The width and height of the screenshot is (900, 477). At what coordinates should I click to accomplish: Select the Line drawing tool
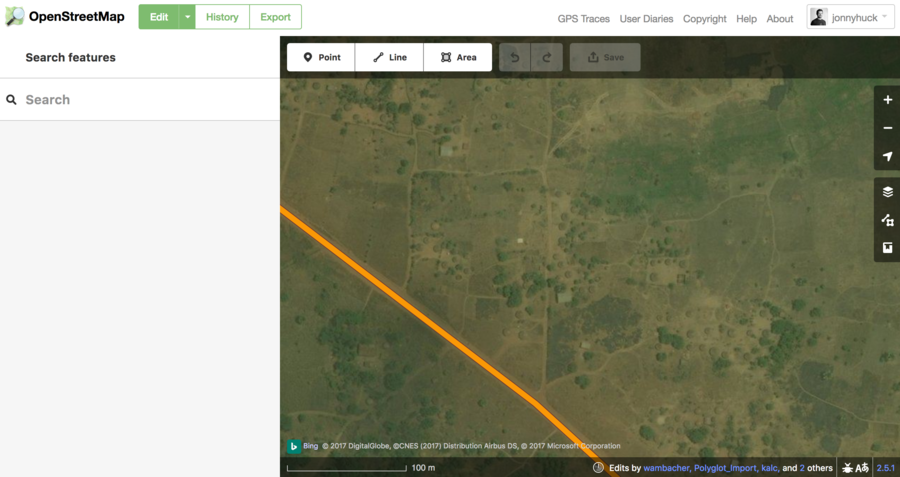pos(389,57)
